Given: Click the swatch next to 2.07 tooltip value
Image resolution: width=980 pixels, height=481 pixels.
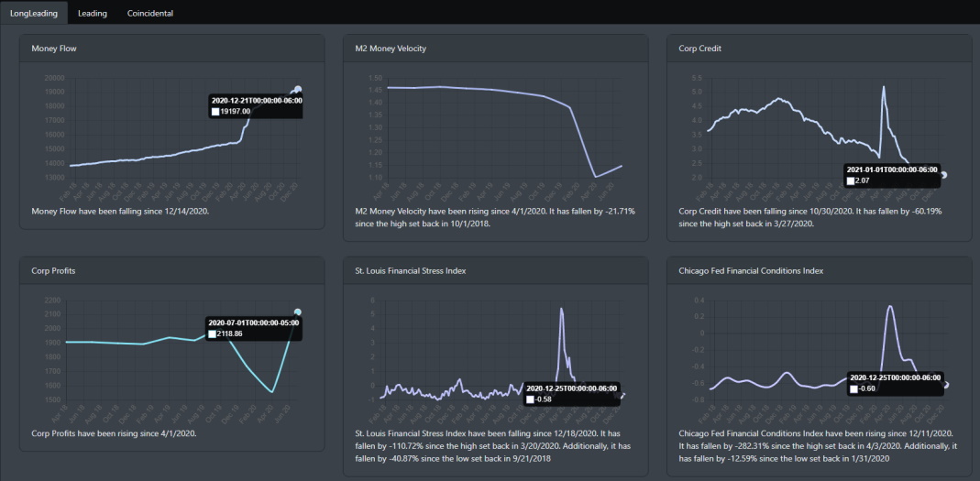Looking at the screenshot, I should [851, 181].
